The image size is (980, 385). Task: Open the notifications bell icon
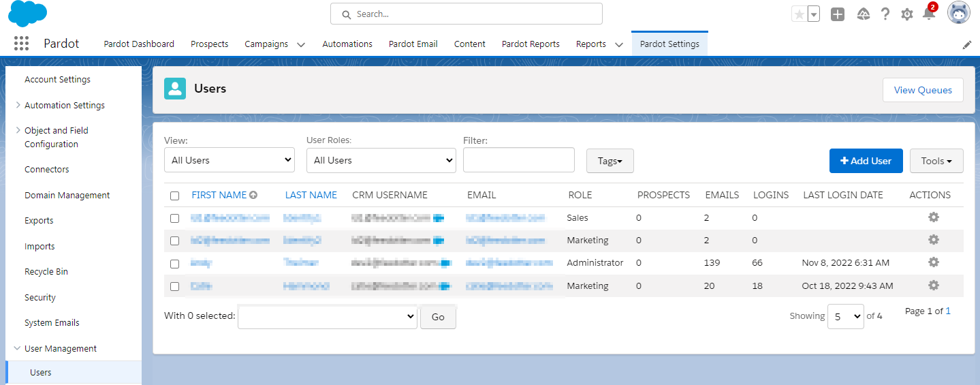[x=929, y=13]
